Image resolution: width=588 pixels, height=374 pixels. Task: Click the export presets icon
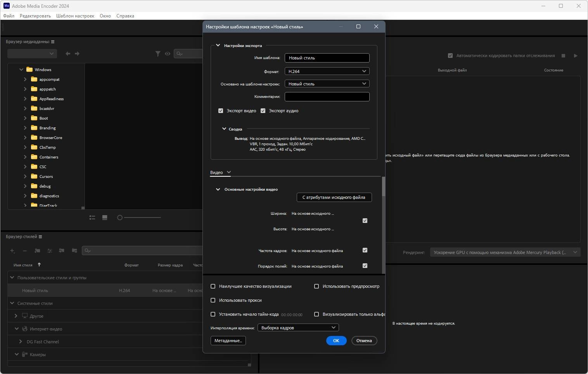pyautogui.click(x=74, y=250)
